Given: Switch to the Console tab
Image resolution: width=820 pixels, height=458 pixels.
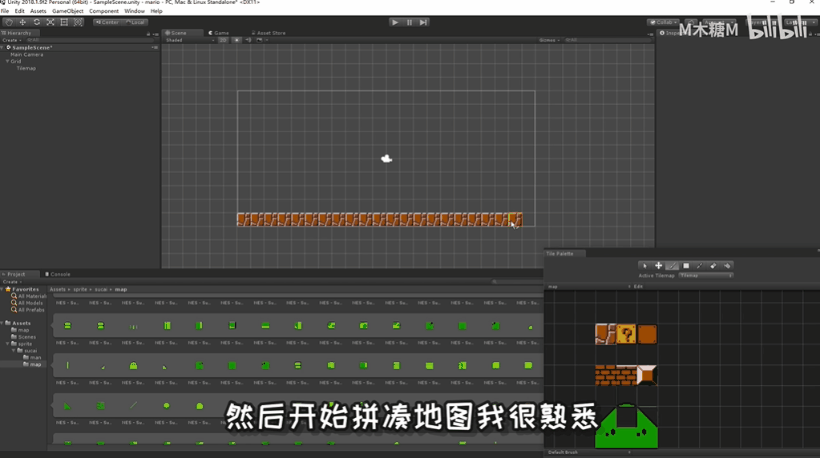Looking at the screenshot, I should (58, 274).
